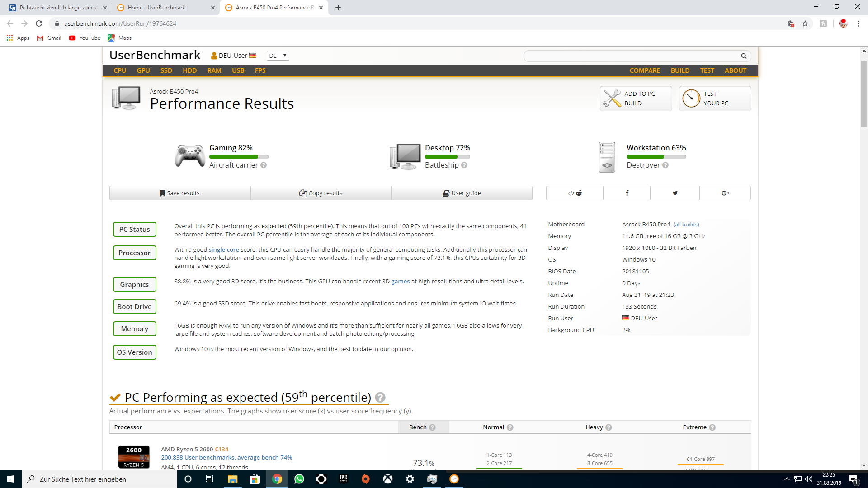
Task: Bookmark this page with star icon
Action: [805, 23]
